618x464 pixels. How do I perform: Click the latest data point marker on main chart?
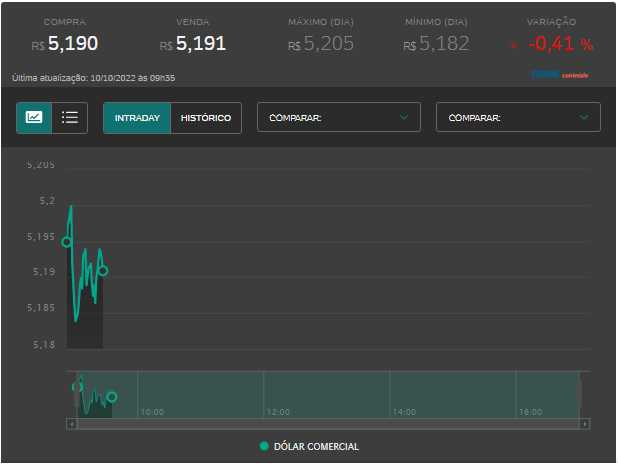(103, 271)
